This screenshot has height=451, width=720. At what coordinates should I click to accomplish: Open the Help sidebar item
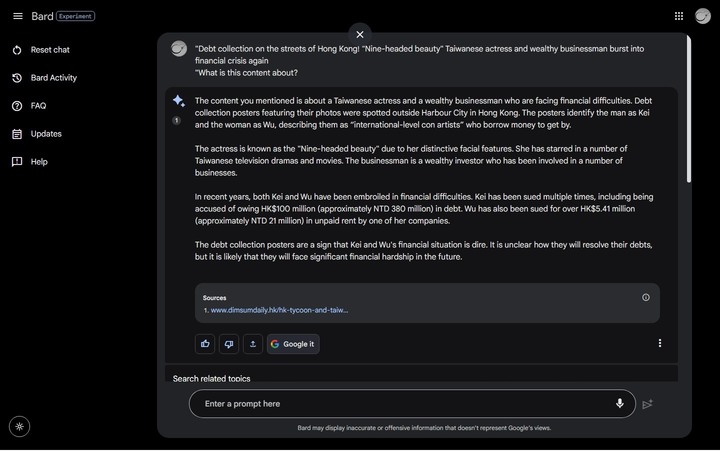coord(39,162)
